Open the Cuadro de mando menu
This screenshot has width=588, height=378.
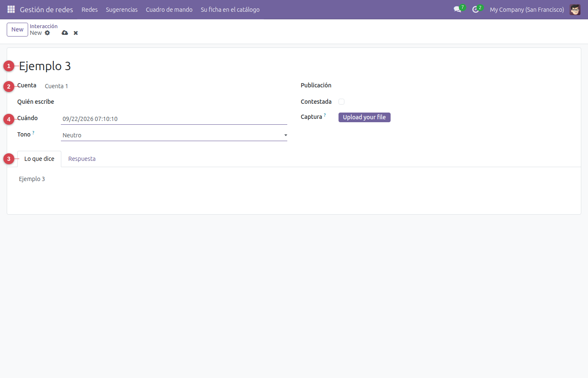(x=169, y=9)
